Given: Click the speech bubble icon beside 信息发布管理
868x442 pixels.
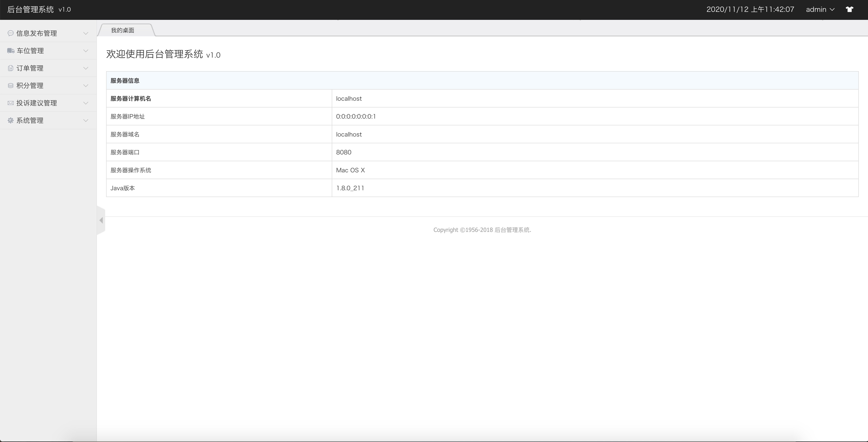Looking at the screenshot, I should click(x=10, y=33).
